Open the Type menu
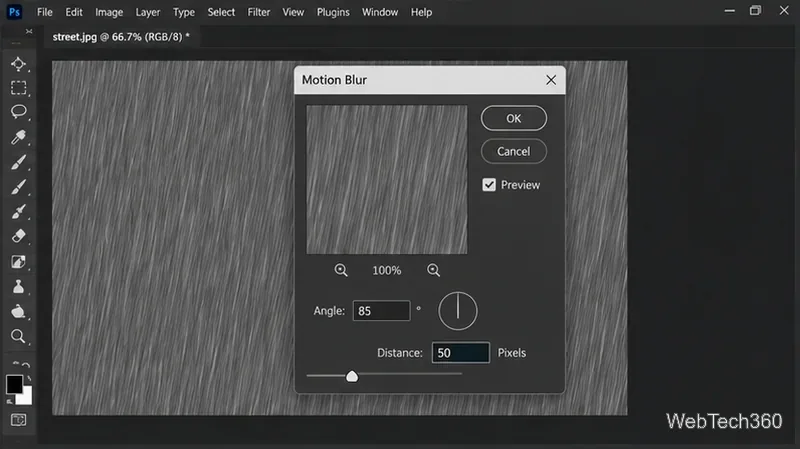The height and width of the screenshot is (449, 800). [184, 12]
